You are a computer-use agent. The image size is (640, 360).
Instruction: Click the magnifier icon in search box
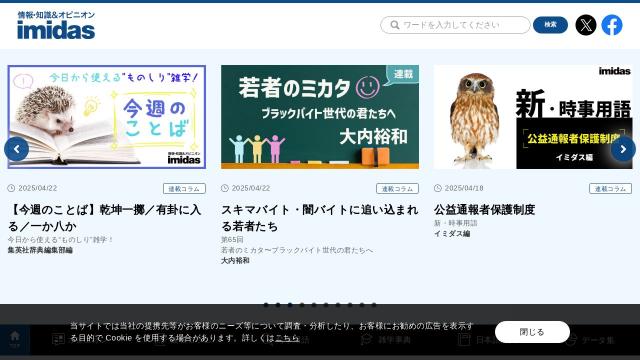click(x=395, y=25)
